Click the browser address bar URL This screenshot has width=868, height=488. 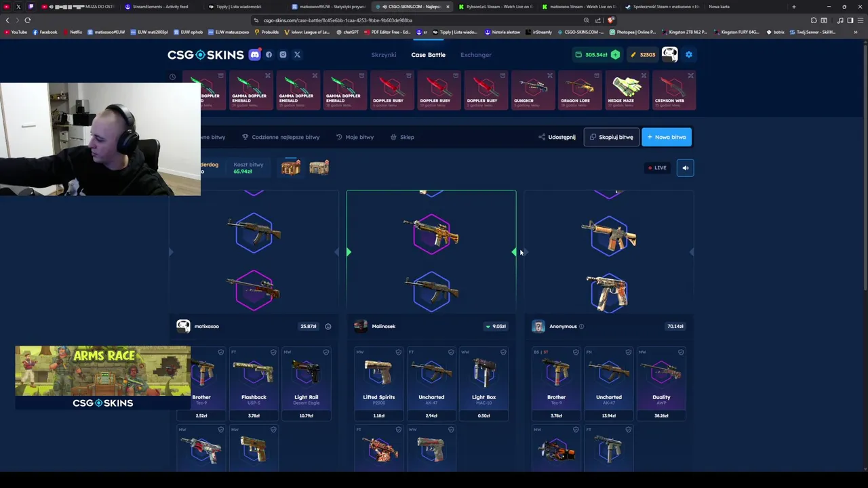pos(338,20)
